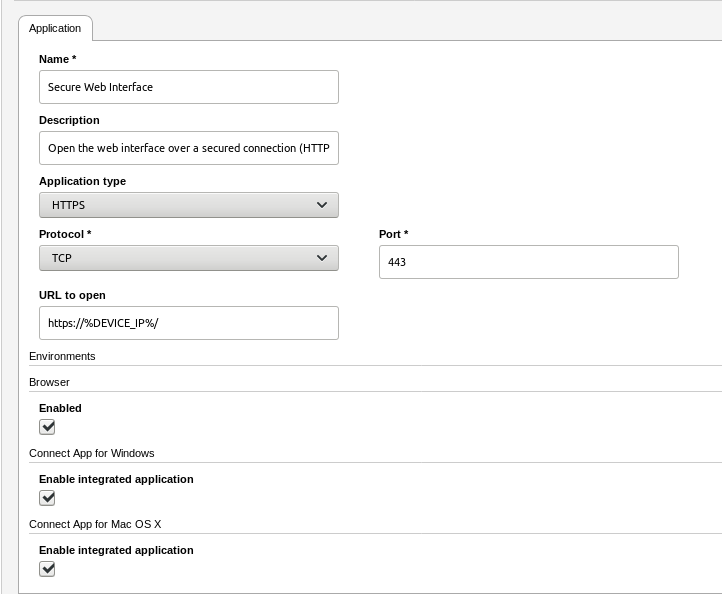The width and height of the screenshot is (722, 594).
Task: Click into the Description text field
Action: (188, 148)
